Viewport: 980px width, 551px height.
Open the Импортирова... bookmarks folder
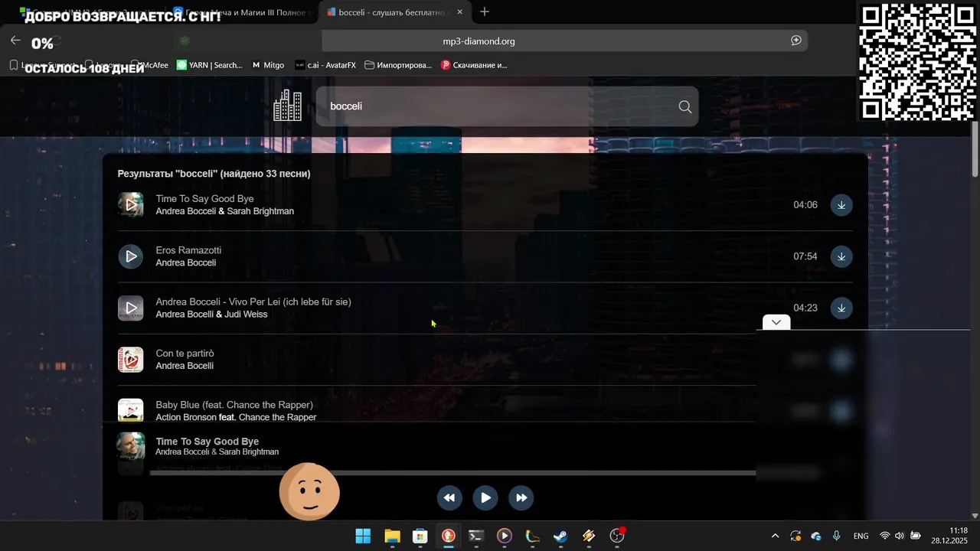point(399,65)
